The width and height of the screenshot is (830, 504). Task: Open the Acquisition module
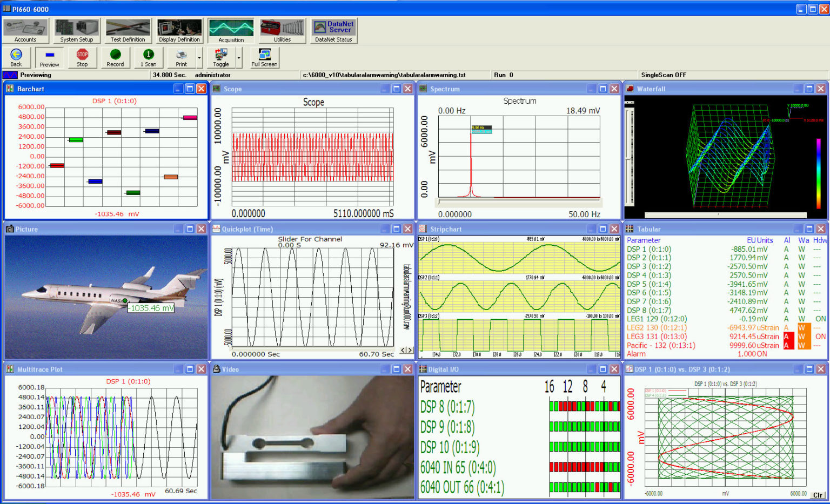click(231, 30)
